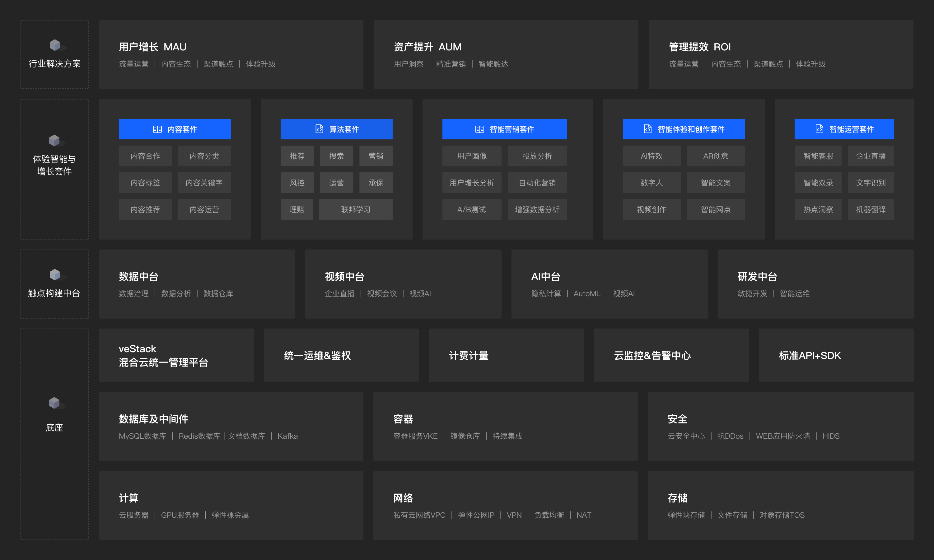This screenshot has height=560, width=934.
Task: Click the book icon in 内容套件 header
Action: (x=157, y=129)
